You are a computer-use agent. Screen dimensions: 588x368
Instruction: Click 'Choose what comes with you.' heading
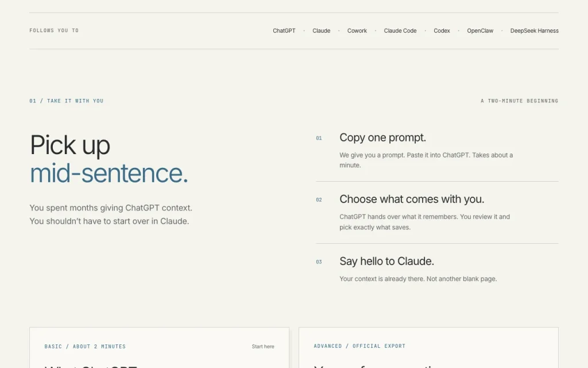coord(412,199)
